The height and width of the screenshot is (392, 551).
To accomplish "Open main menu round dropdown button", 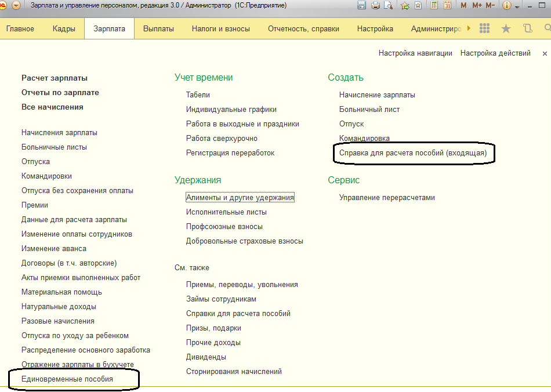I will [16, 5].
